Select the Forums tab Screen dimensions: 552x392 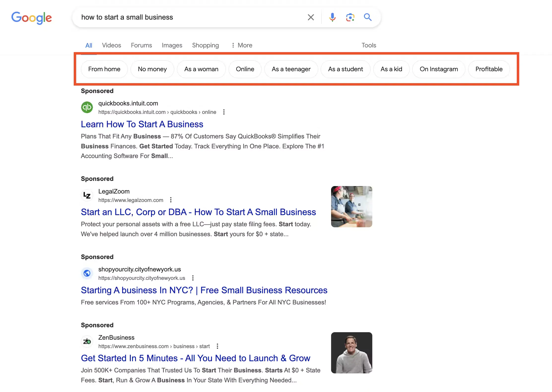point(141,45)
